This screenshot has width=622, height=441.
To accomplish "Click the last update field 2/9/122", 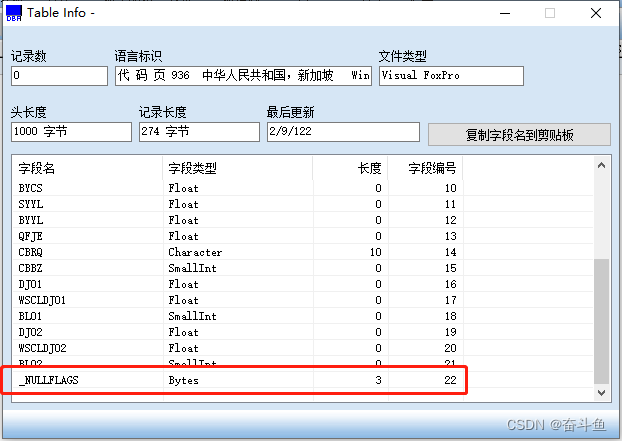I will pyautogui.click(x=343, y=132).
